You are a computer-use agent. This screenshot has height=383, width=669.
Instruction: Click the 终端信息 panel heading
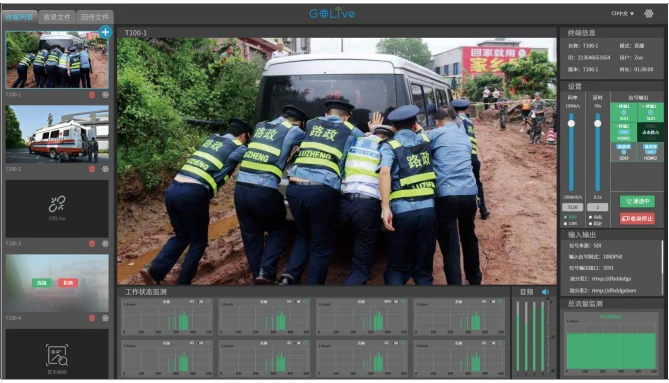(x=581, y=33)
